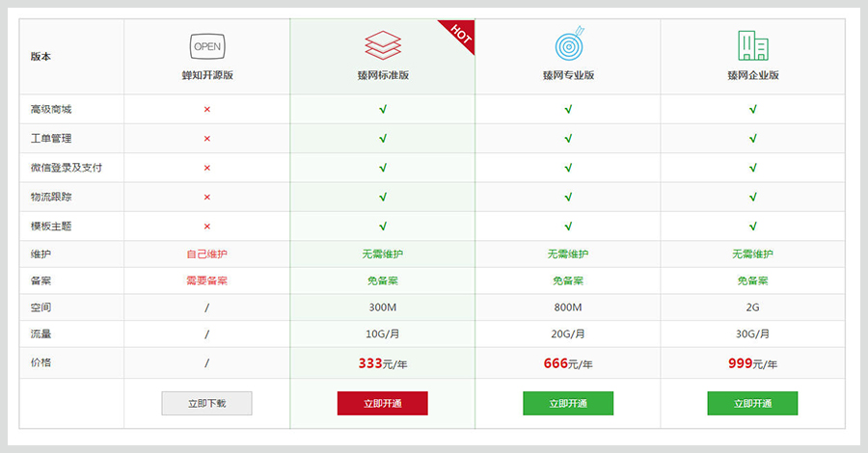Click 臻网专业版 checkmark in 微信登录及支付 row
The width and height of the screenshot is (868, 453).
568,168
